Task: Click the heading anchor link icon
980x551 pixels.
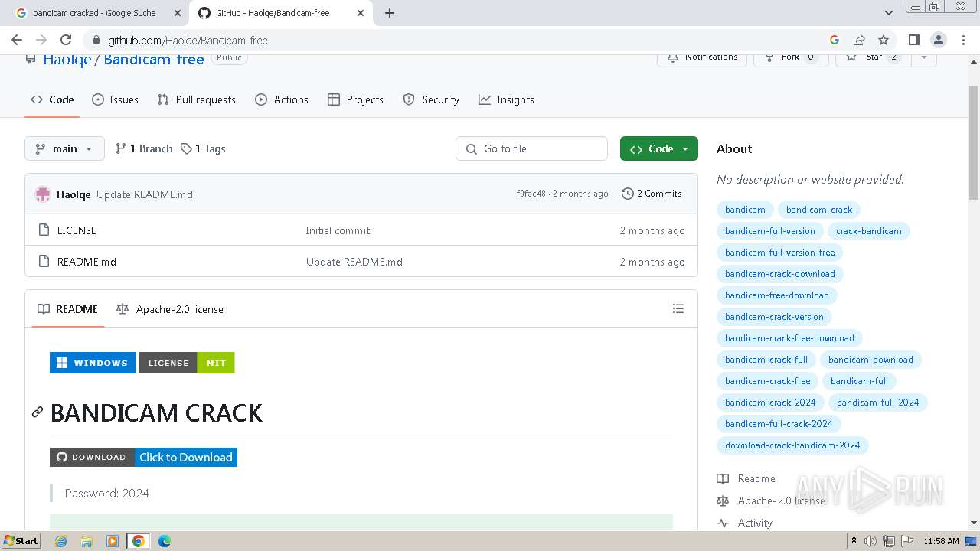Action: 37,412
